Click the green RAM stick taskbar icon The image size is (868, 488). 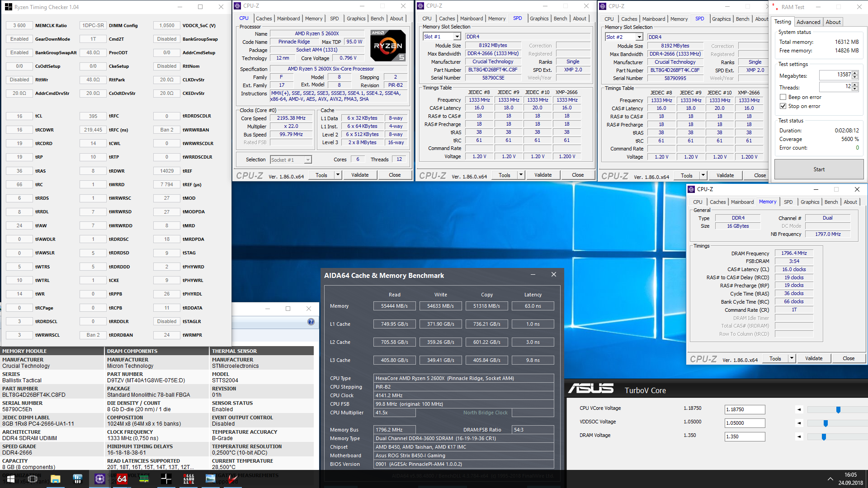click(144, 479)
